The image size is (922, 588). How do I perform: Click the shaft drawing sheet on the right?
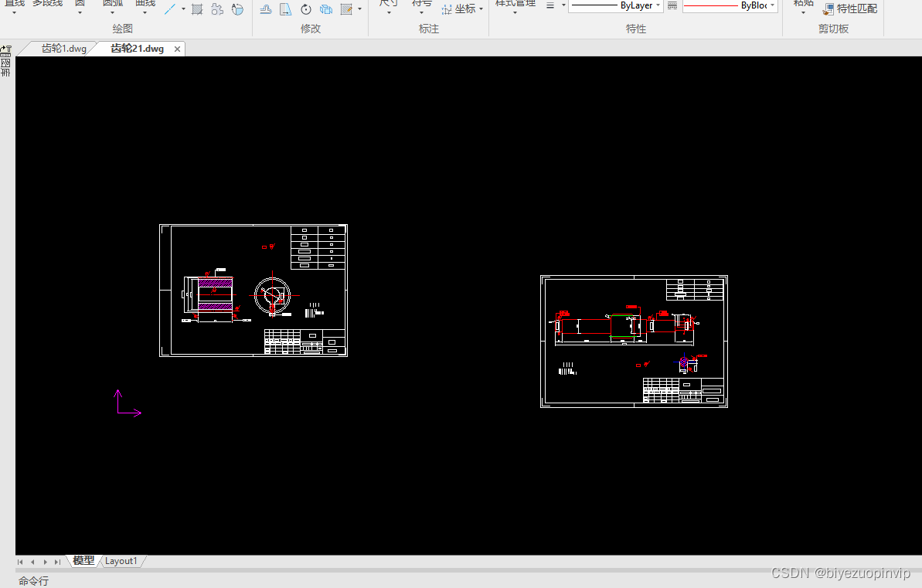click(634, 342)
